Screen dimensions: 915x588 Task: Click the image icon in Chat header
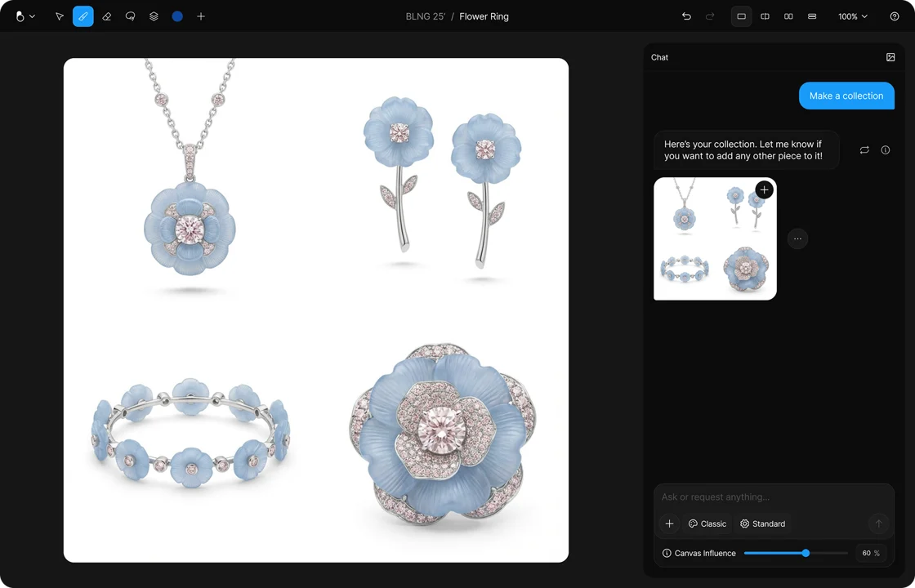[x=890, y=57]
